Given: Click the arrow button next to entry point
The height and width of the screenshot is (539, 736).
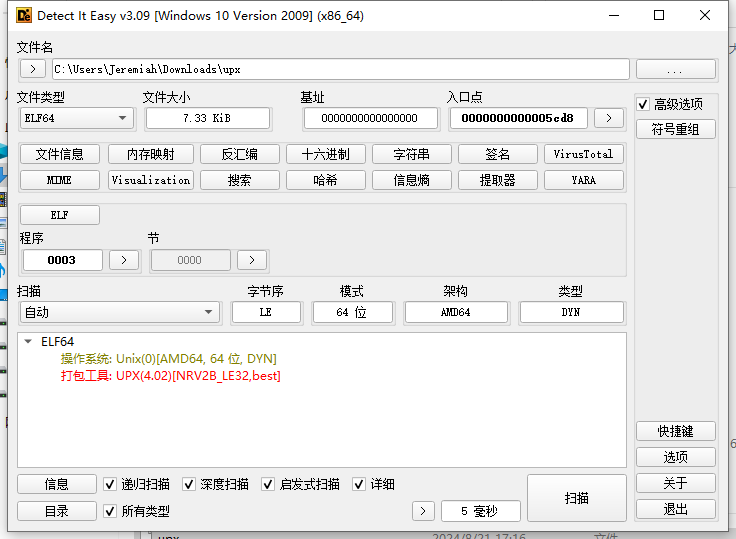Looking at the screenshot, I should (x=608, y=118).
